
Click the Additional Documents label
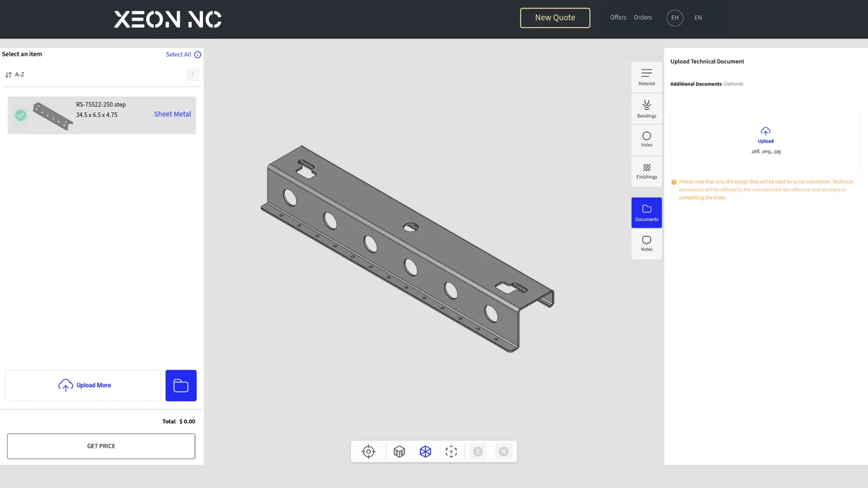tap(695, 84)
